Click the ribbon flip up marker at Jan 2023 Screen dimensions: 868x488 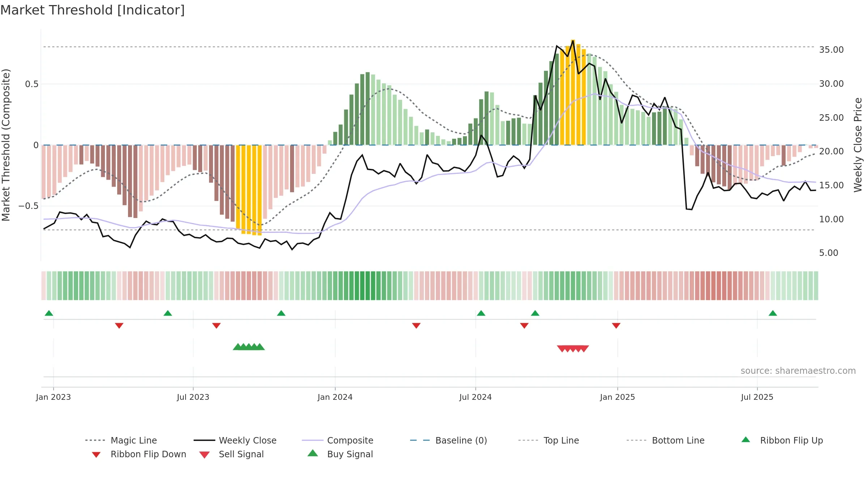pyautogui.click(x=49, y=313)
